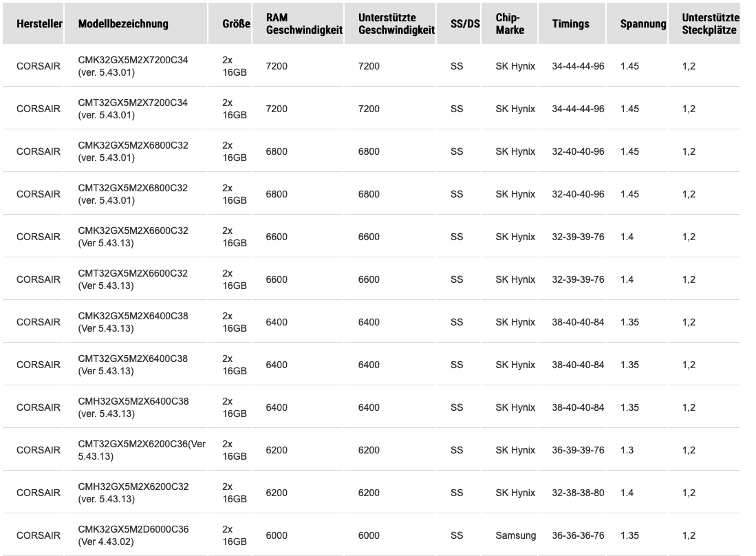Screen dimensions: 756x556
Task: Click timings 34-44-44-96 for CMK32GX5M2X7200C34
Action: (578, 66)
